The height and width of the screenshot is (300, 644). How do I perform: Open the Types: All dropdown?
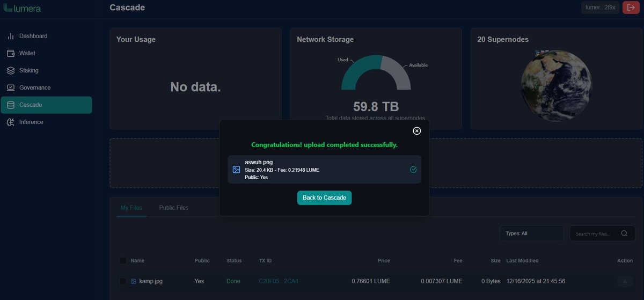pyautogui.click(x=532, y=233)
